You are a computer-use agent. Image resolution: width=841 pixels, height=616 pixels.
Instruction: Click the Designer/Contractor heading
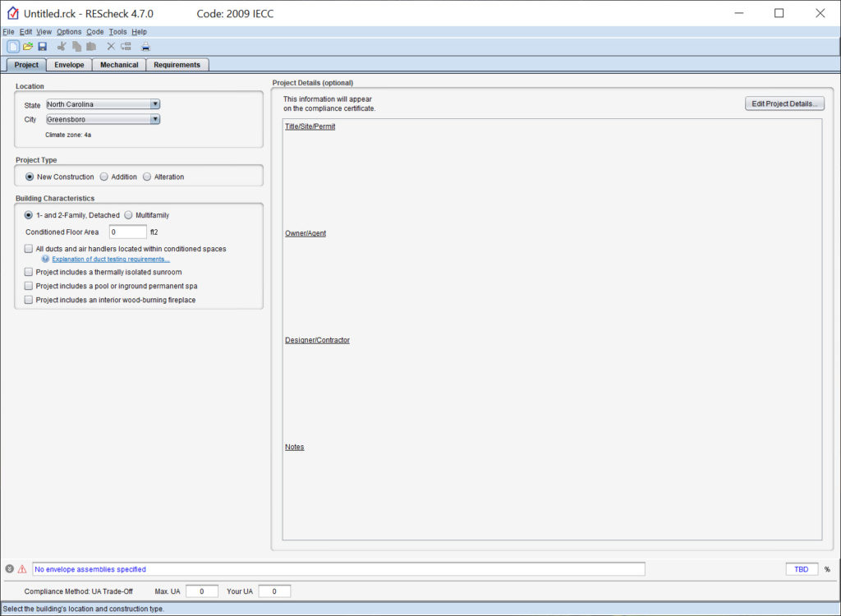(317, 340)
